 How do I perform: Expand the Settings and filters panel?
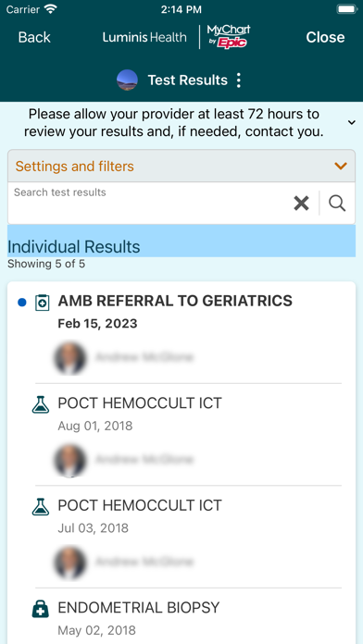181,166
